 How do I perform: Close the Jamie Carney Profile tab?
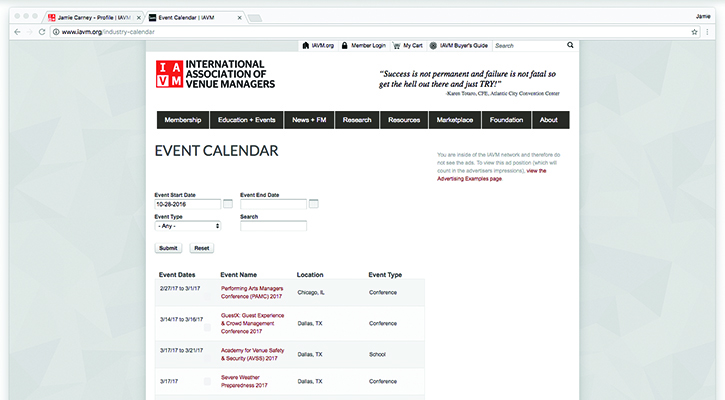139,18
